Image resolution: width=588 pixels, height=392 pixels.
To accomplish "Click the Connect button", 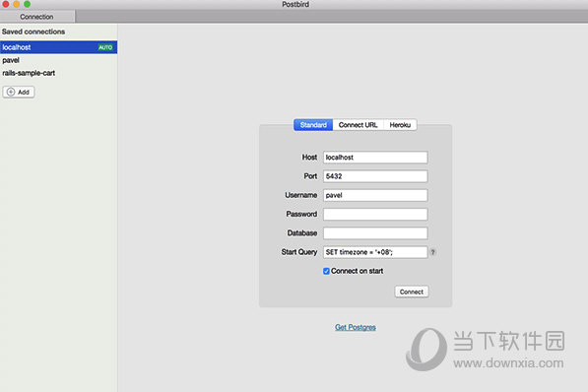I will point(412,292).
